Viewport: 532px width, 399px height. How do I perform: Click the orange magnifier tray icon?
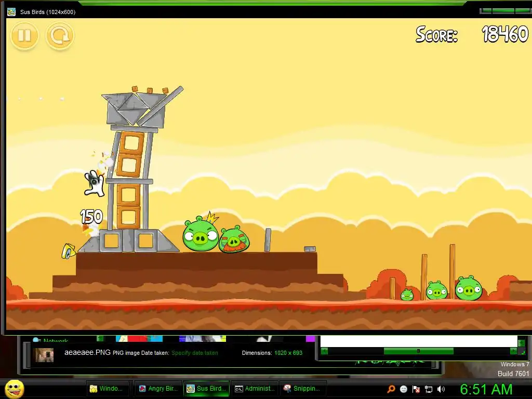[391, 389]
